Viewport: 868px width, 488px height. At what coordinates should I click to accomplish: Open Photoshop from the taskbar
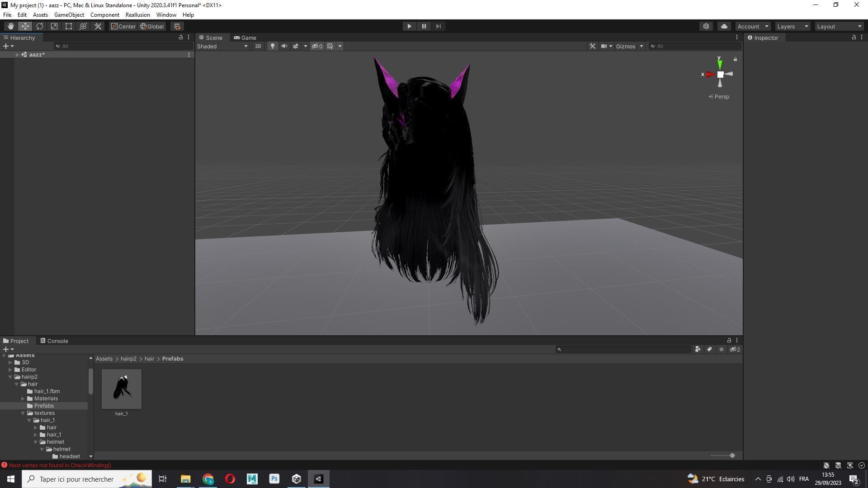[x=274, y=479]
